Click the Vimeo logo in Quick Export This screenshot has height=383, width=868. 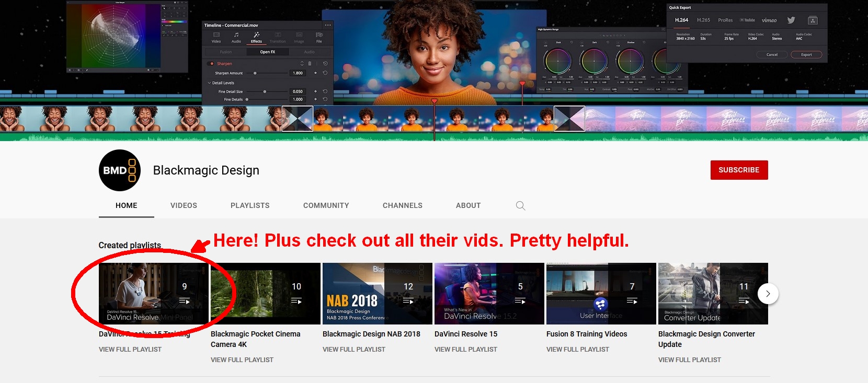tap(769, 20)
